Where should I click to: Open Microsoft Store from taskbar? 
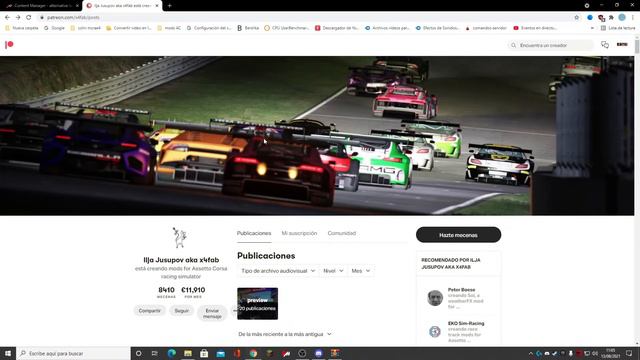pos(204,353)
